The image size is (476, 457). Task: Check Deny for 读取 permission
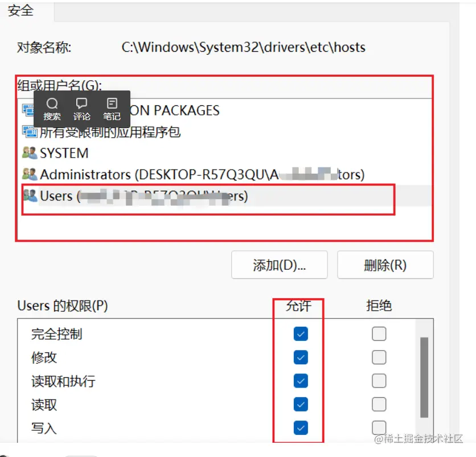point(379,404)
